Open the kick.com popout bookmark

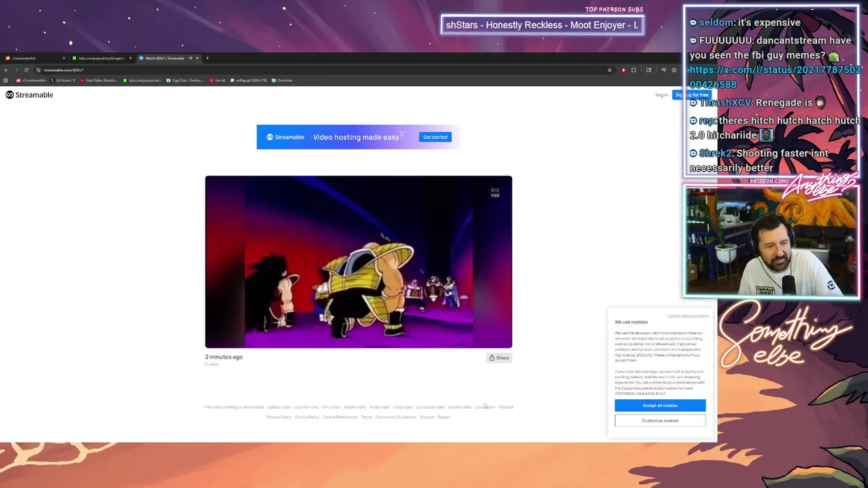pos(142,80)
